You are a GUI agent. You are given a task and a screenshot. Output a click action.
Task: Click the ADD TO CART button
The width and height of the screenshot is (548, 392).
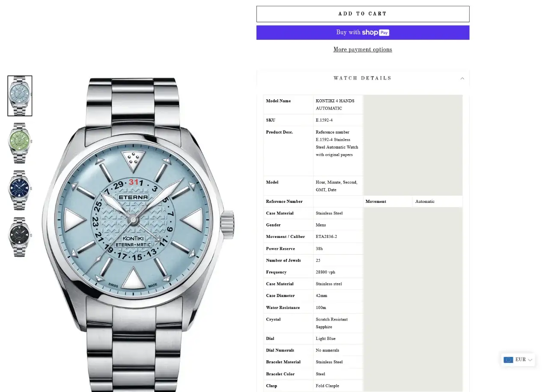(363, 14)
